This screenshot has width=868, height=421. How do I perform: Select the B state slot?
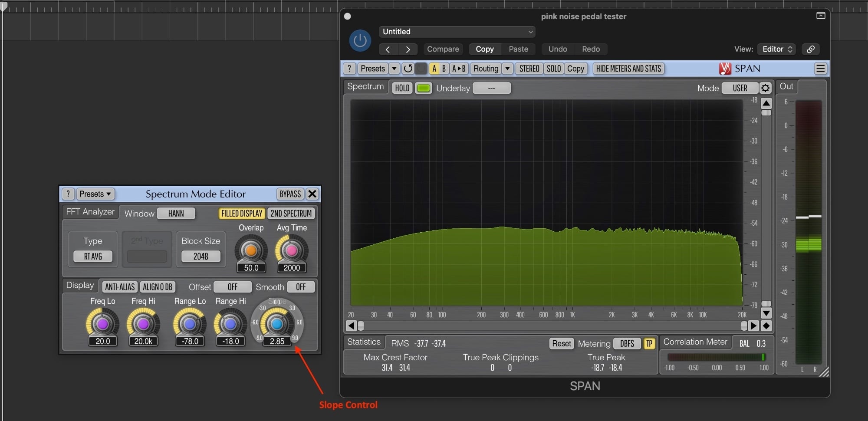pyautogui.click(x=444, y=69)
